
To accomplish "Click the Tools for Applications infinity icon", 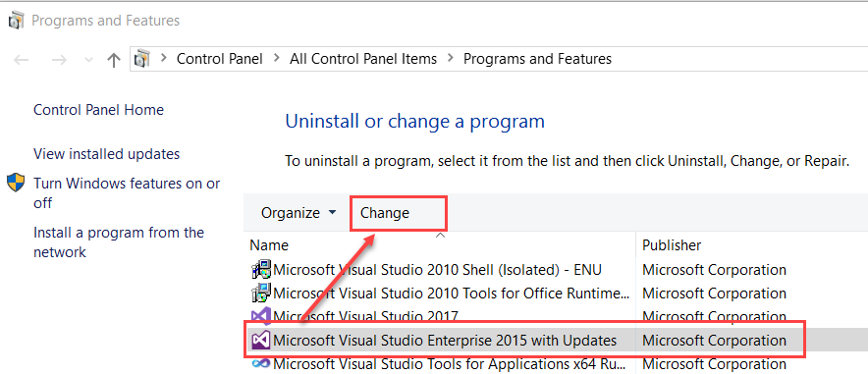I will [261, 363].
